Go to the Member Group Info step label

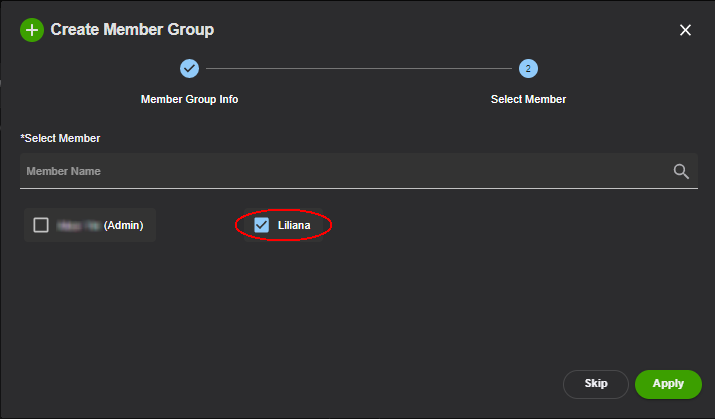tap(189, 99)
